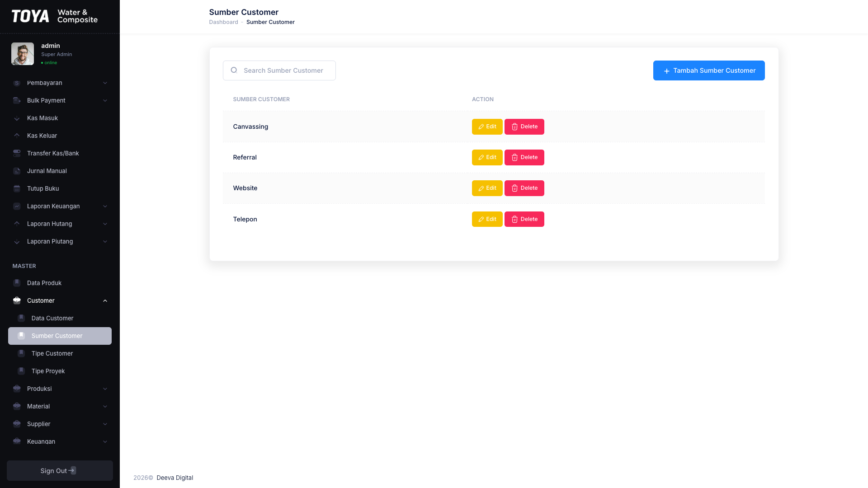Image resolution: width=868 pixels, height=488 pixels.
Task: Edit the Website row
Action: coord(487,188)
